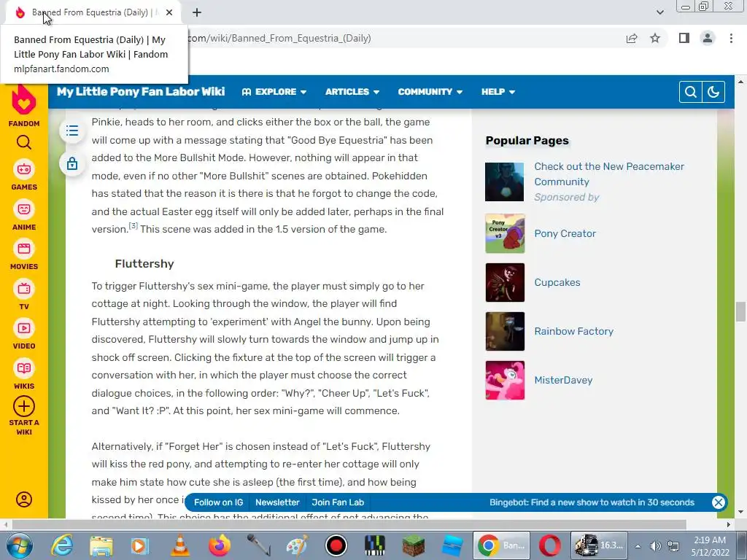Click the MisterDavey thumbnail image
747x560 pixels.
[x=505, y=380]
